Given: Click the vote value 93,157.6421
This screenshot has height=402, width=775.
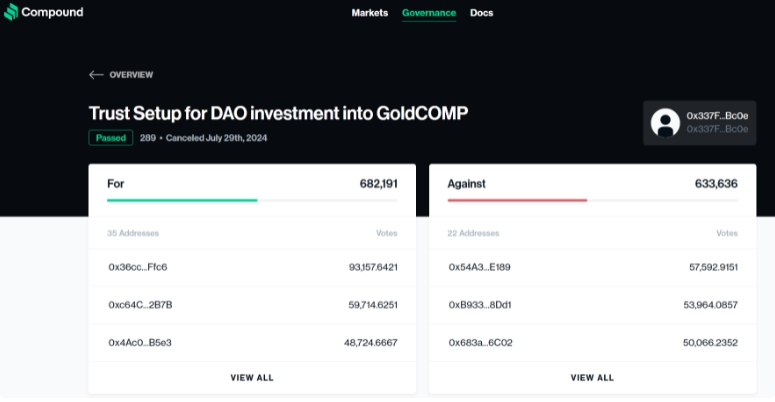Looking at the screenshot, I should pyautogui.click(x=373, y=267).
